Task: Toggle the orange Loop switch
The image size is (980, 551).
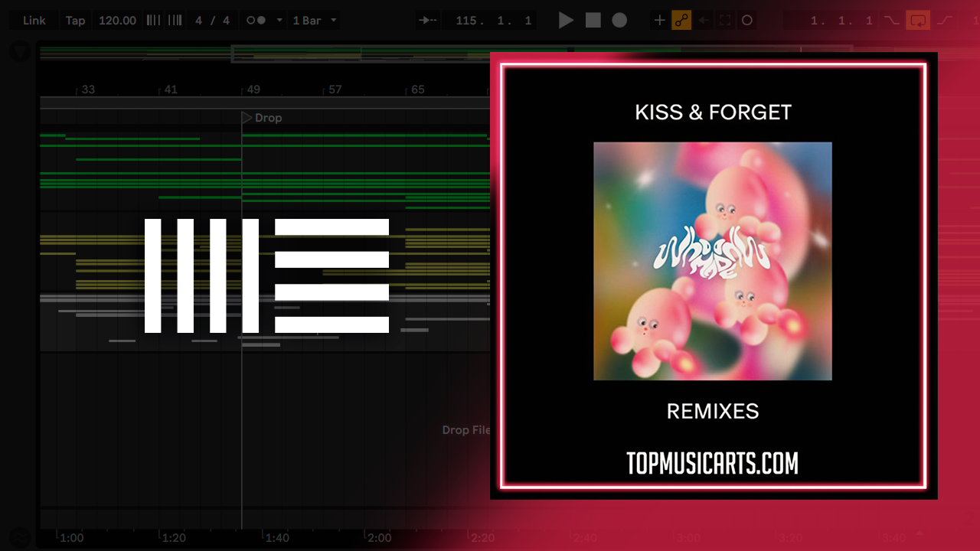Action: pos(917,21)
